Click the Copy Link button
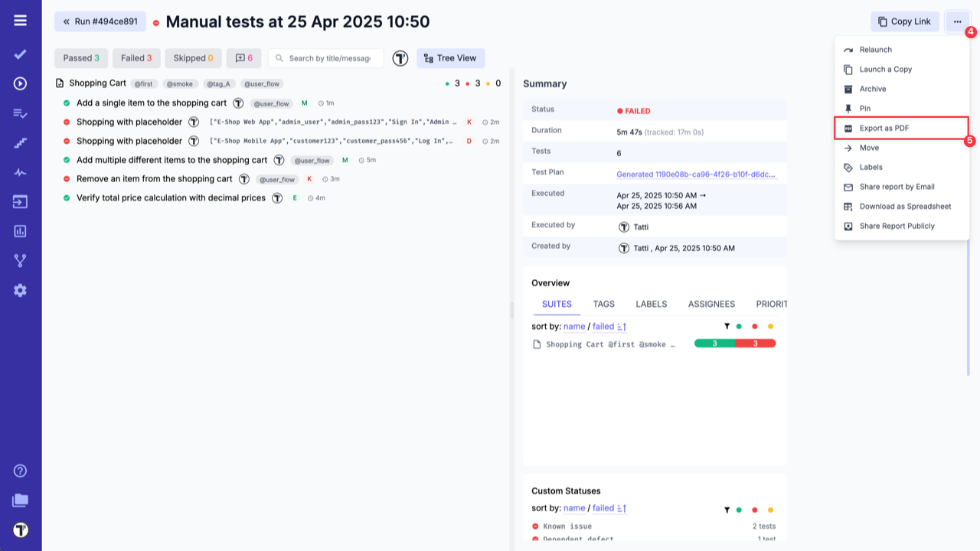Image resolution: width=980 pixels, height=551 pixels. pos(905,21)
